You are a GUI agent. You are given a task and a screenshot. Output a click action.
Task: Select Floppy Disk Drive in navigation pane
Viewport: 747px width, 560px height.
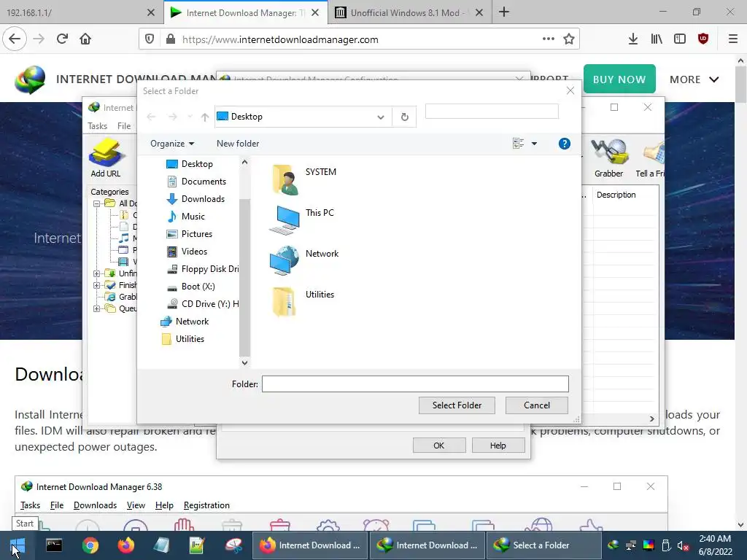(203, 269)
